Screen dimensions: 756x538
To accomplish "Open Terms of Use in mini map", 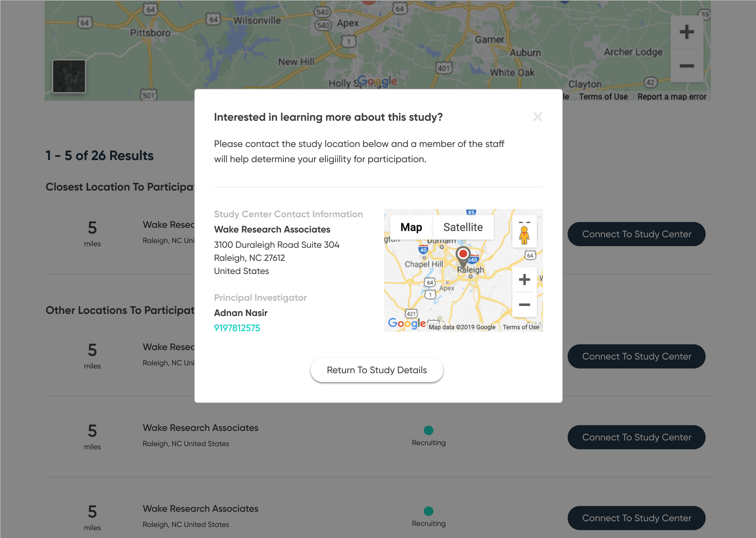I will click(520, 327).
